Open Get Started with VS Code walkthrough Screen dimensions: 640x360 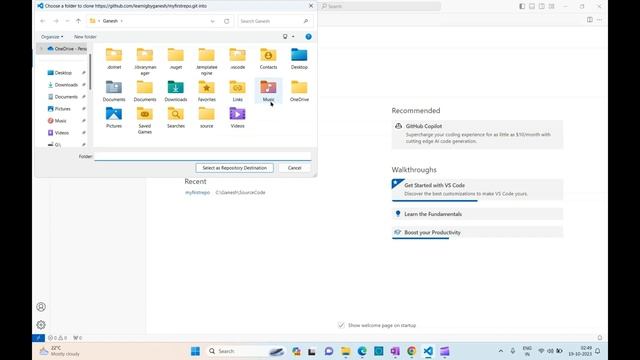click(x=477, y=189)
